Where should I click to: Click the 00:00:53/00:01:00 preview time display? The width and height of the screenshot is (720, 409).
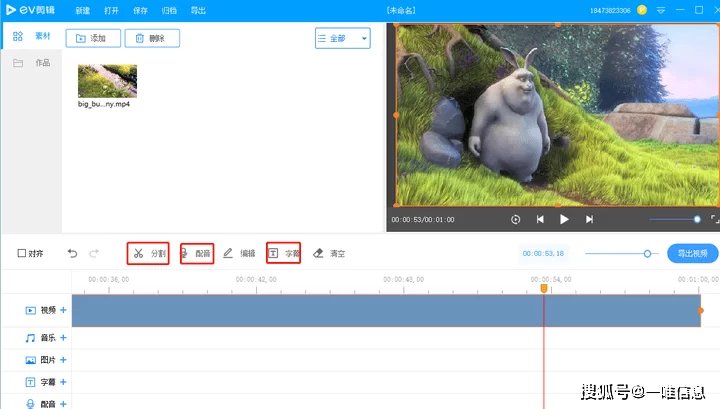[x=423, y=220]
